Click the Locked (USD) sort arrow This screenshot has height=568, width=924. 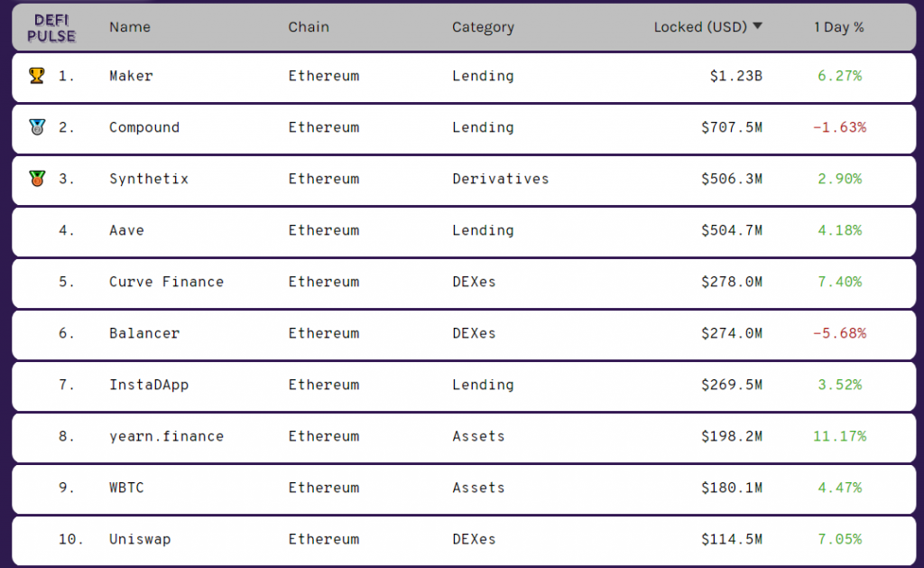click(757, 26)
